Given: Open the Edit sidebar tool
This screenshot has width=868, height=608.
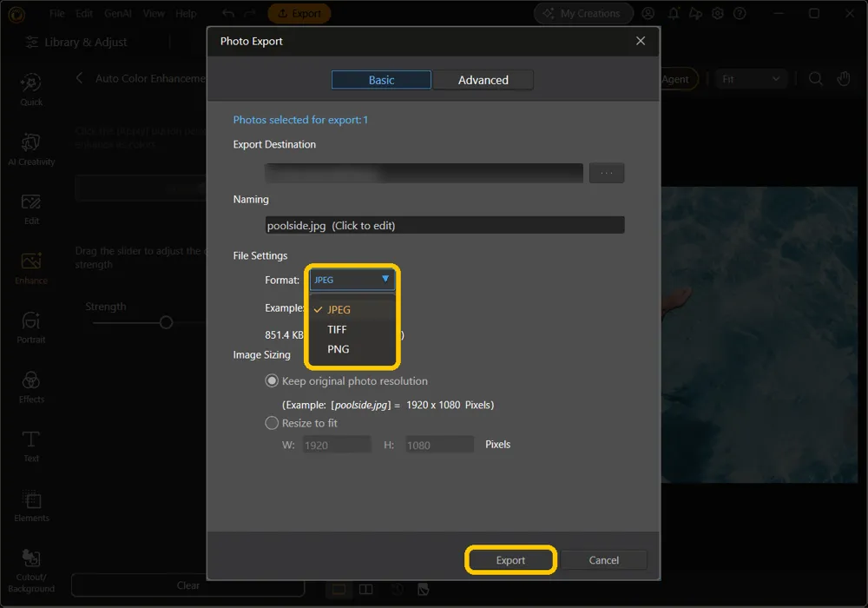Looking at the screenshot, I should [31, 208].
